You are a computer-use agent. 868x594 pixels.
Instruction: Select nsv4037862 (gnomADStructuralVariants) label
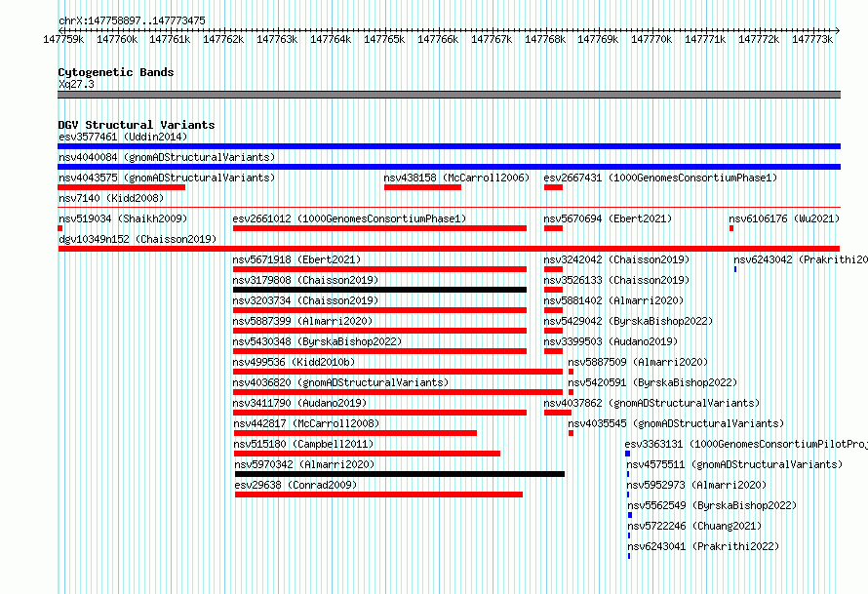(651, 403)
